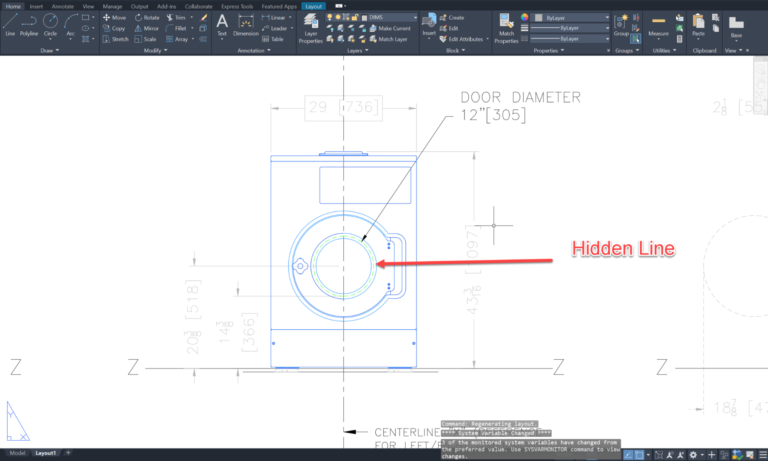
Task: Click Match Layer button
Action: click(x=388, y=39)
